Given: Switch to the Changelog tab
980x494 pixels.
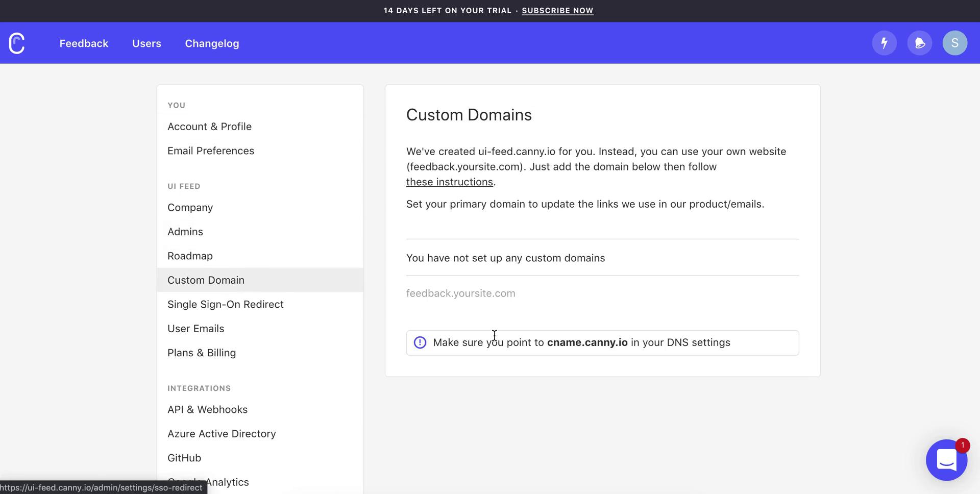Looking at the screenshot, I should [x=212, y=43].
